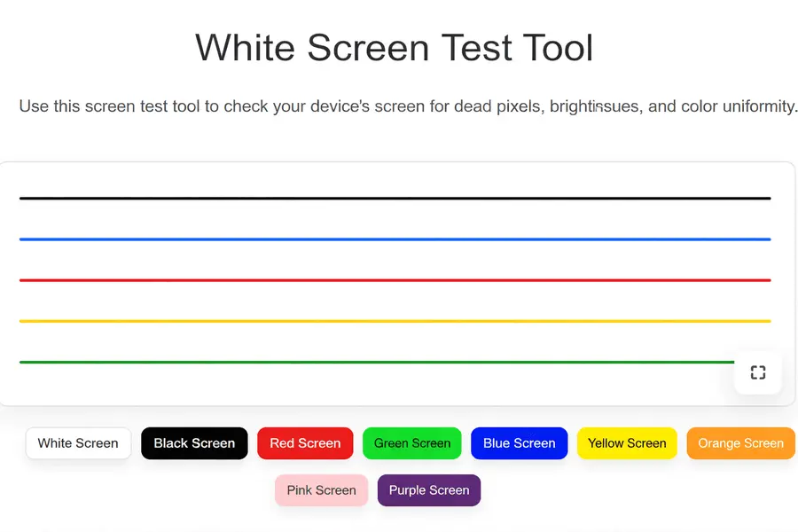Select the Pink Screen button

tap(321, 490)
